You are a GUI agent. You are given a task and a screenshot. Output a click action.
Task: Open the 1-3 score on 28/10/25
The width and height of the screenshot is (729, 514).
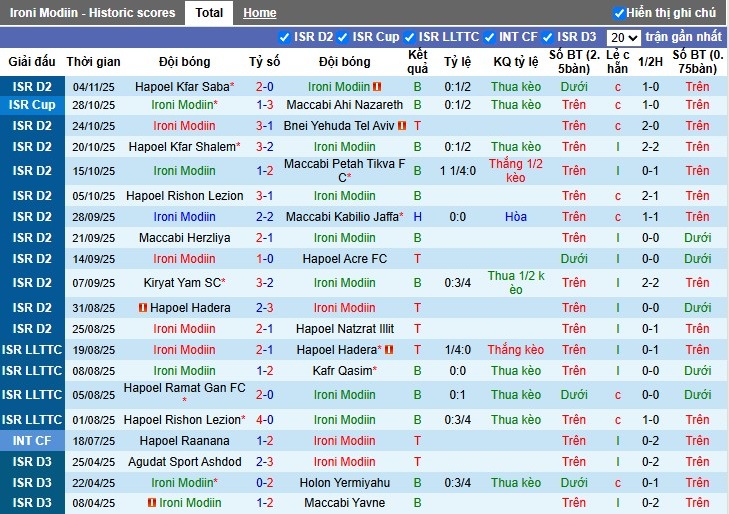pos(265,105)
